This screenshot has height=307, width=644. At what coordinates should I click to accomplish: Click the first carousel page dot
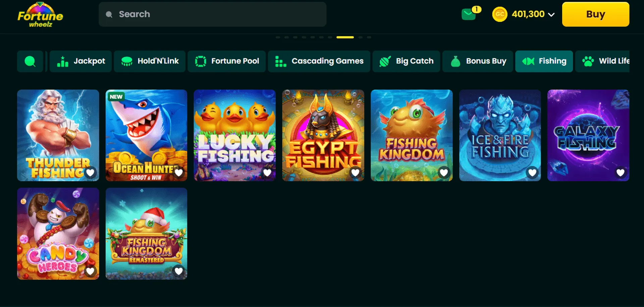pos(278,37)
